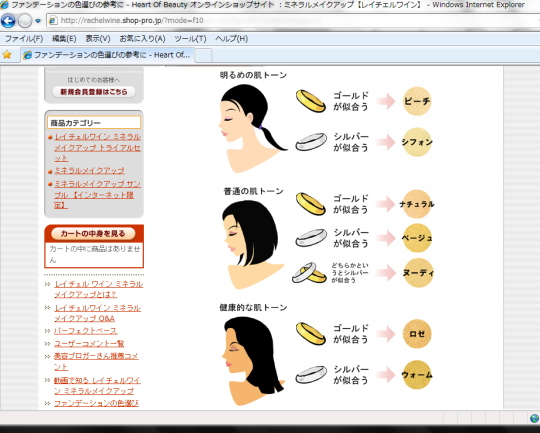The width and height of the screenshot is (540, 433).
Task: Open the パーフェクトベース link
Action: 85,331
